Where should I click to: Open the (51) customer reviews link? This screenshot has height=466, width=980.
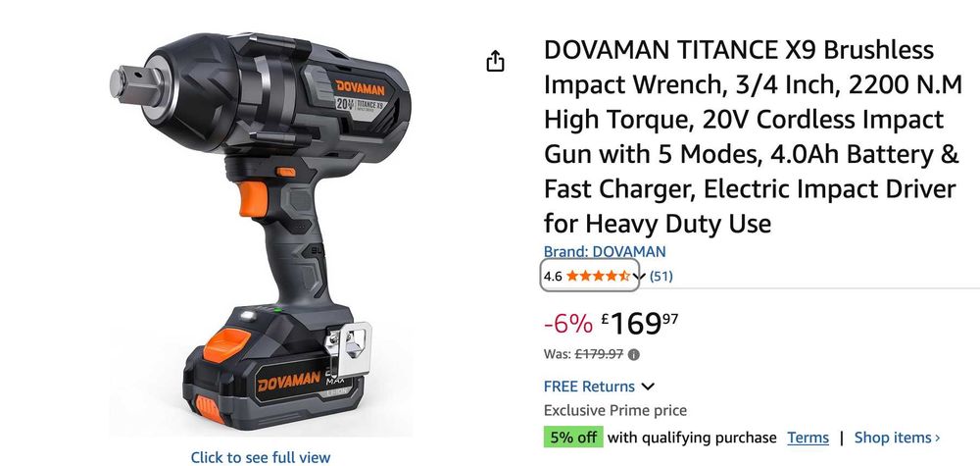[x=661, y=276]
